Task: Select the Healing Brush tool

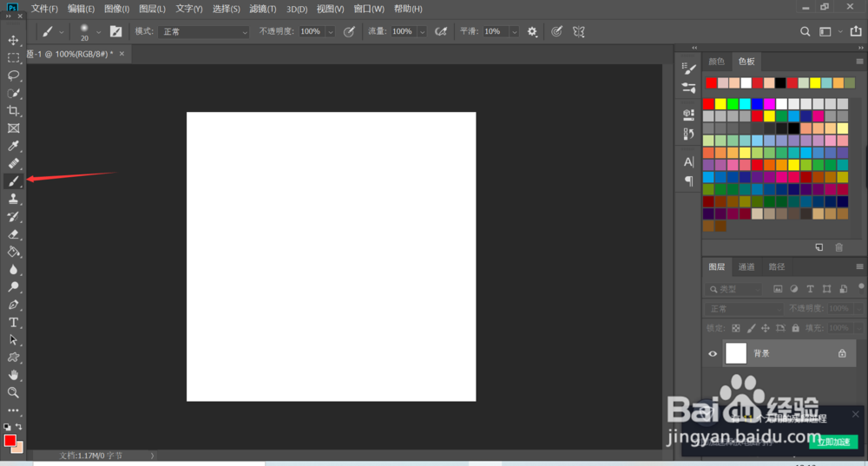Action: 13,163
